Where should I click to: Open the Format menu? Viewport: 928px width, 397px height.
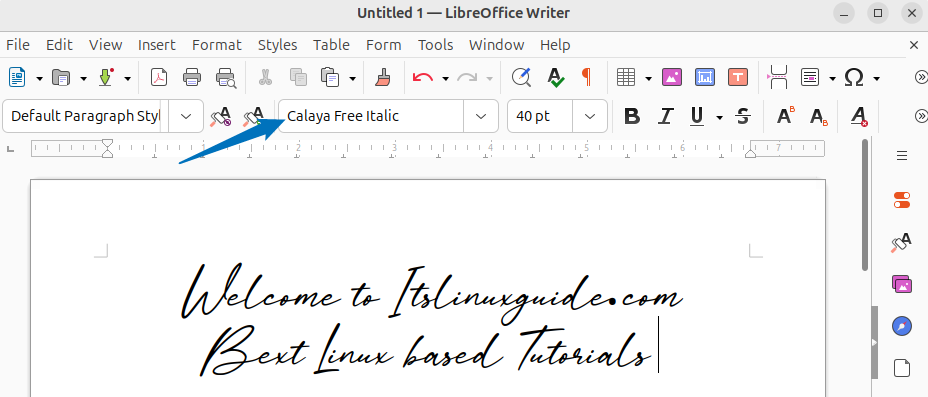[x=217, y=45]
